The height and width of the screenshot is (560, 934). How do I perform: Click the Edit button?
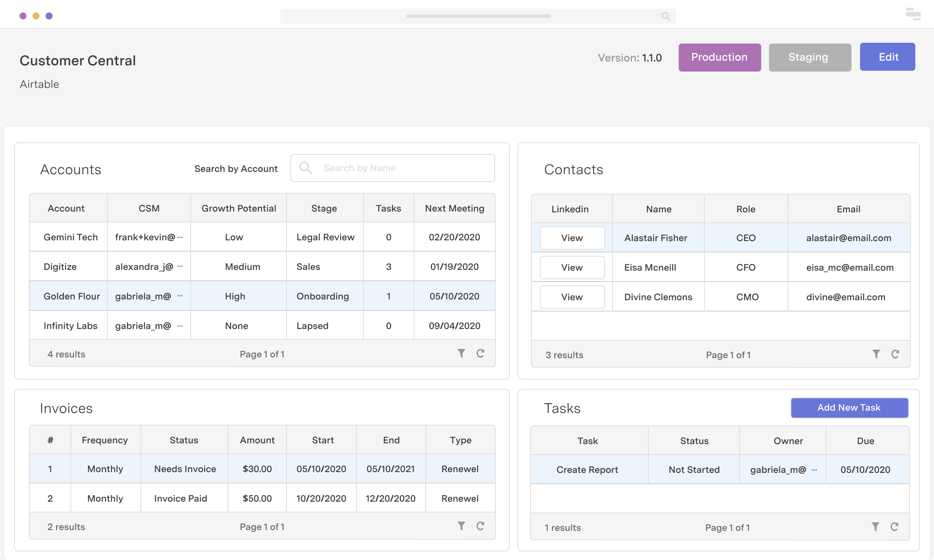pos(887,57)
